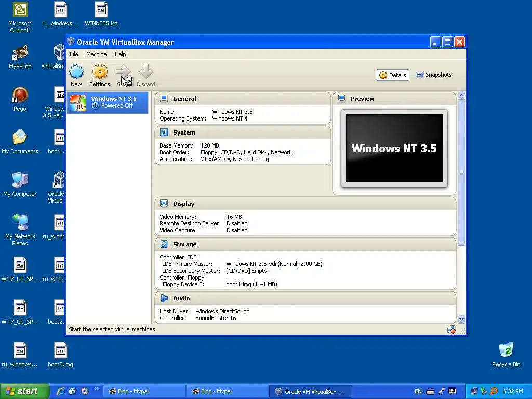Screen dimensions: 532x399
Task: Select the Windows NT 3.5 machine entry
Action: click(x=108, y=102)
